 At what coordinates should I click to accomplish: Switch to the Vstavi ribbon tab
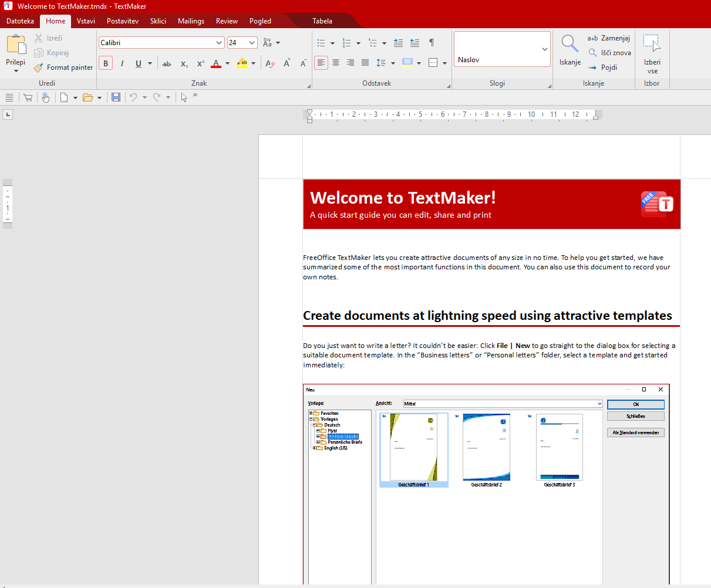(86, 21)
